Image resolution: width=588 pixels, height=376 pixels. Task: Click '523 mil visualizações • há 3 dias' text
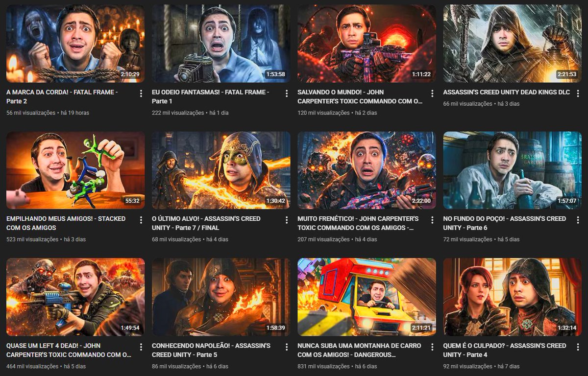(46, 239)
